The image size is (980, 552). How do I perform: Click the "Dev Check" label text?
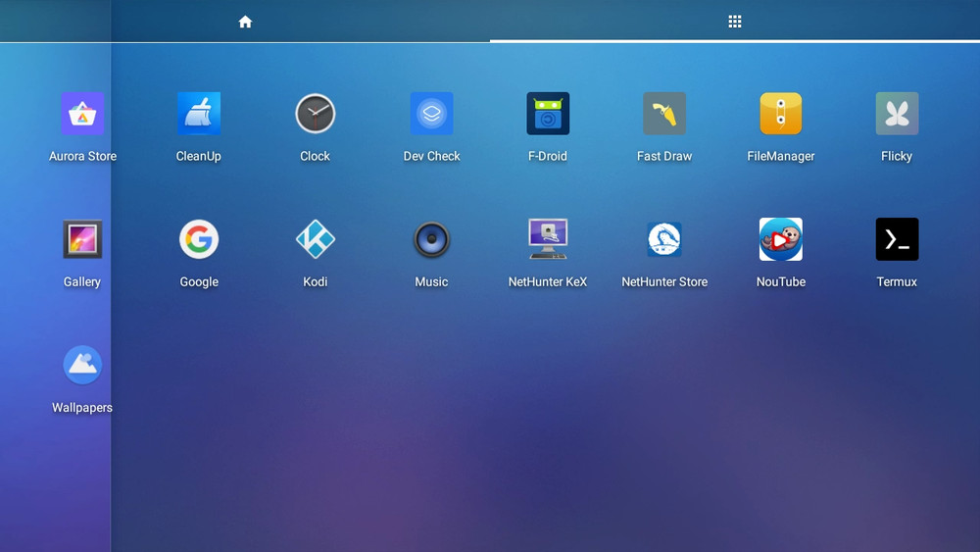[431, 156]
